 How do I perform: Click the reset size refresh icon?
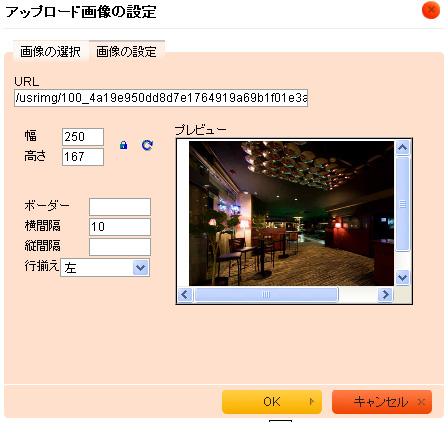(147, 145)
